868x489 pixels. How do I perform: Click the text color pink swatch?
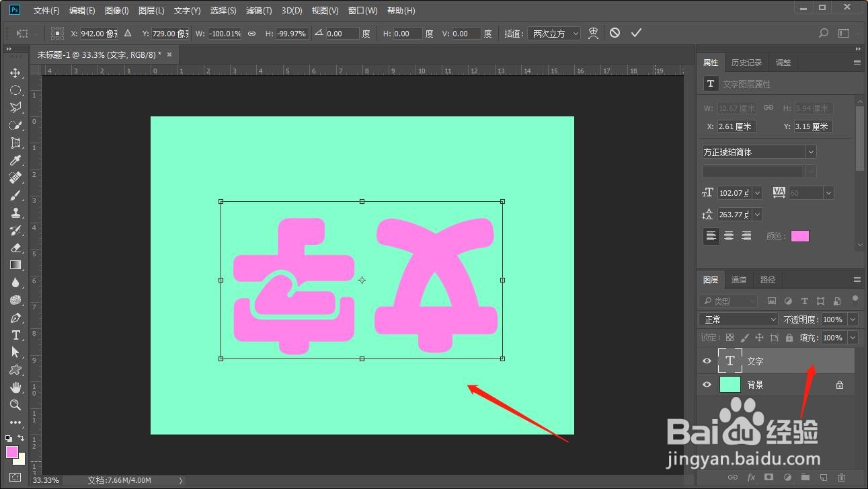(x=800, y=236)
